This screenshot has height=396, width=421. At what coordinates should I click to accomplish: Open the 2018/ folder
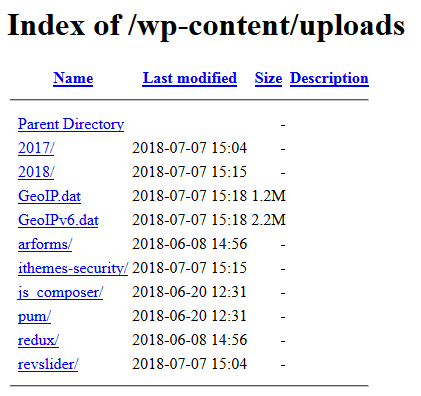pos(36,172)
